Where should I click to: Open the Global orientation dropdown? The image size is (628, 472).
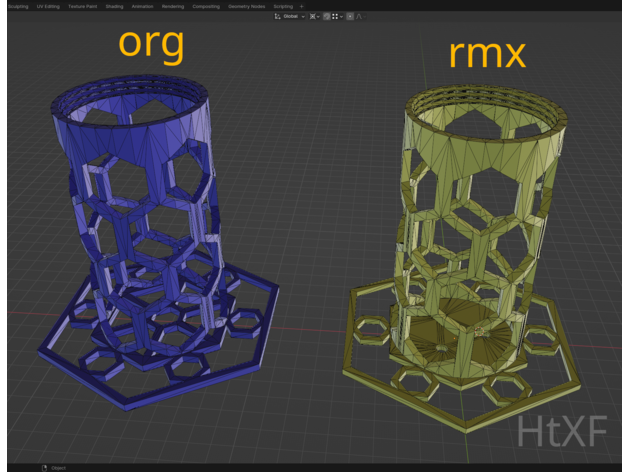292,17
